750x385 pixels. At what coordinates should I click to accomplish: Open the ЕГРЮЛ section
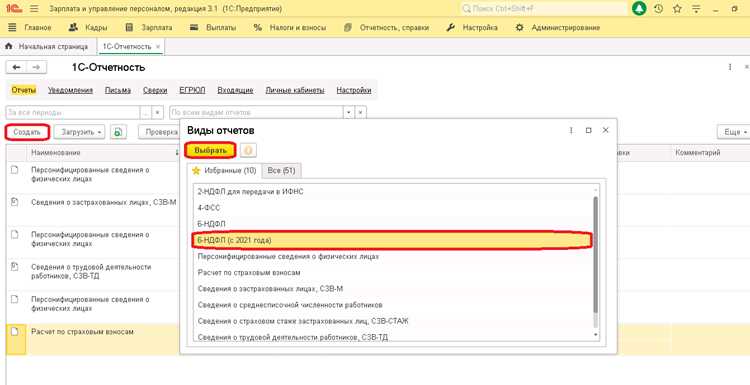pos(192,90)
